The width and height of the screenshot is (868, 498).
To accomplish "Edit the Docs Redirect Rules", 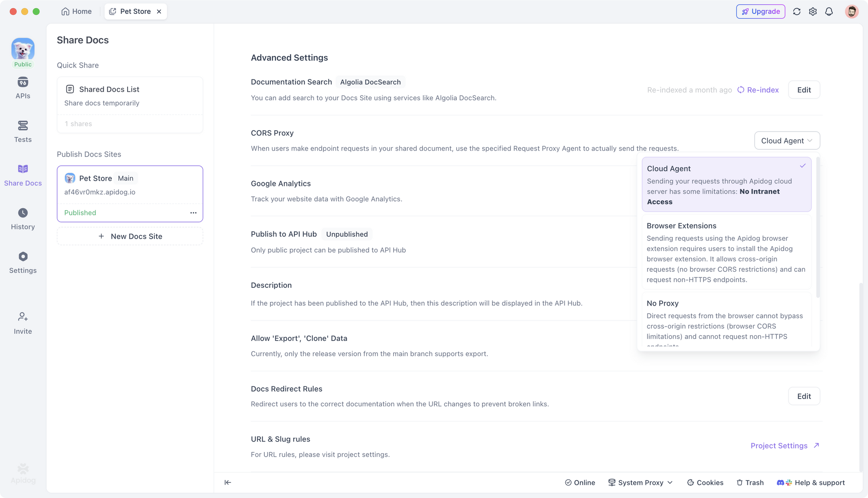I will pos(804,396).
